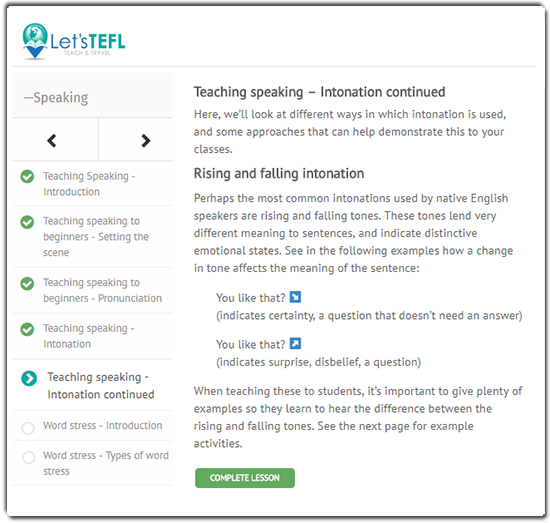Click the rising intonation arrow icon
Screen dimensions: 550x523
295,343
